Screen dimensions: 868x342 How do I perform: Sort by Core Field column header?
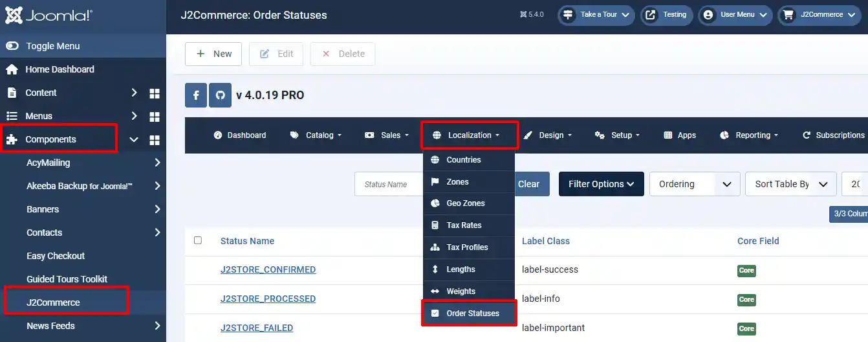[758, 241]
